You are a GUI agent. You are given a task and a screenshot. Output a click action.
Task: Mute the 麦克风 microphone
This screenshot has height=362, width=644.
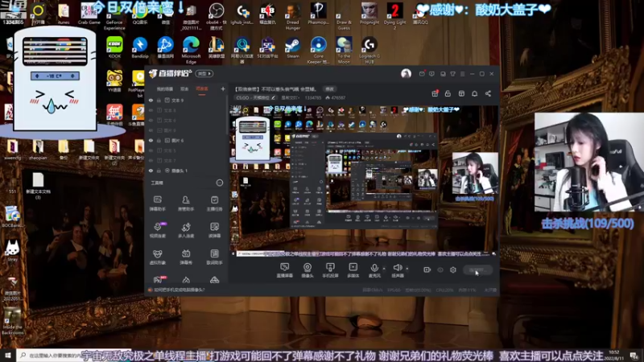click(374, 270)
